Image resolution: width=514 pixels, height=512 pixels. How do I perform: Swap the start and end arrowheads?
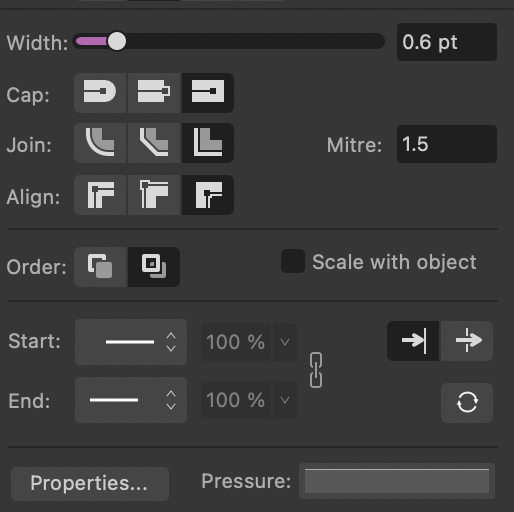click(x=467, y=403)
